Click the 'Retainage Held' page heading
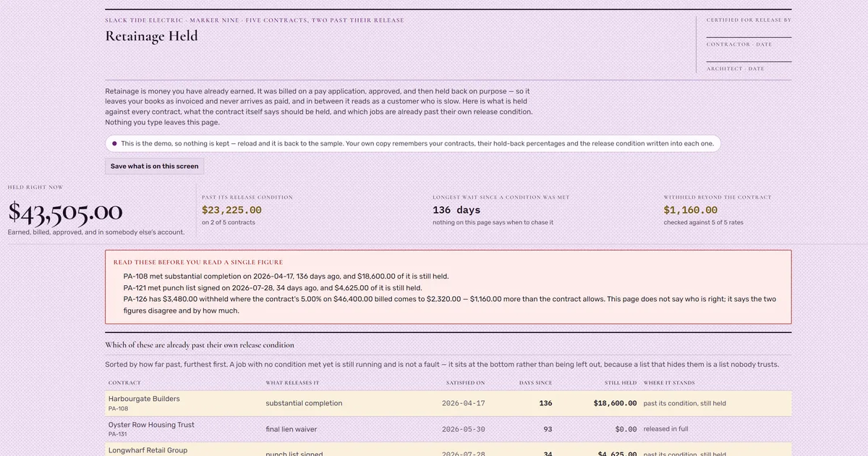 click(x=151, y=35)
